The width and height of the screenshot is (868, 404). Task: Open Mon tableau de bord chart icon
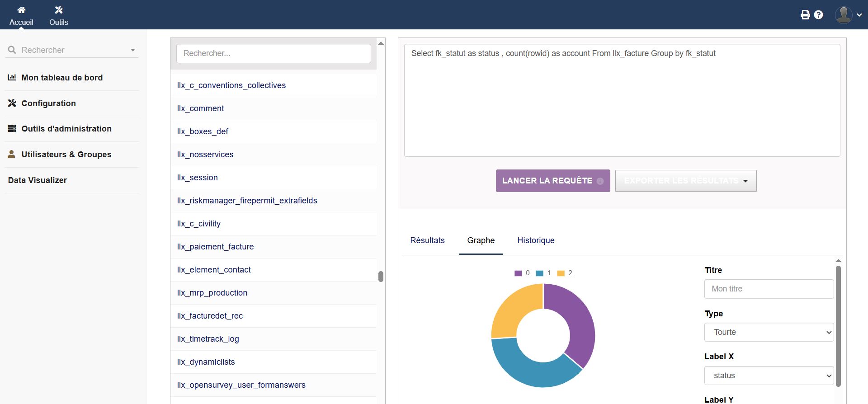[12, 78]
